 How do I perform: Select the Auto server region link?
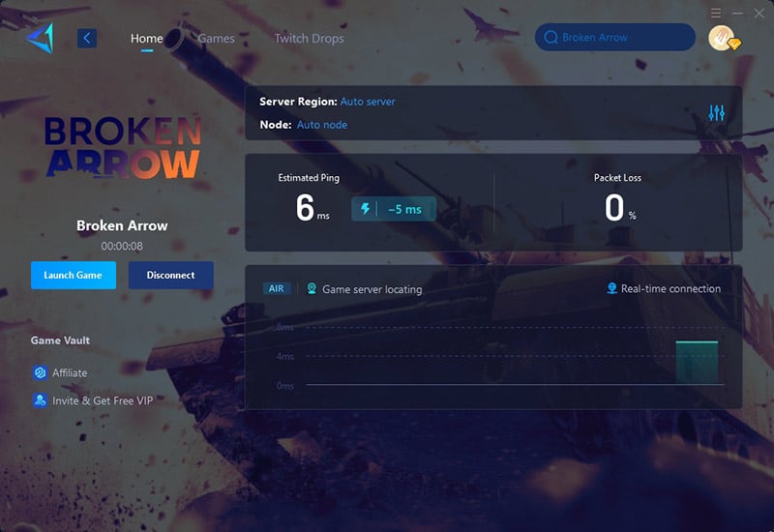[x=368, y=102]
